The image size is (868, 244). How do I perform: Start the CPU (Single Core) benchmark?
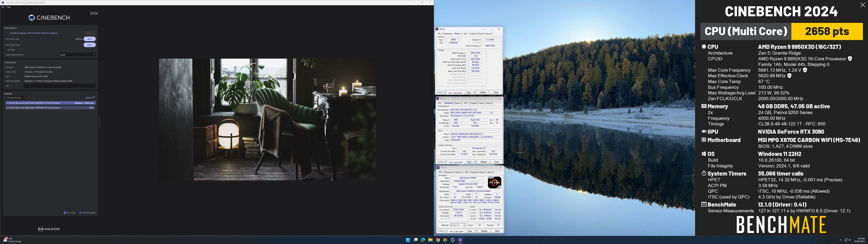(x=90, y=45)
